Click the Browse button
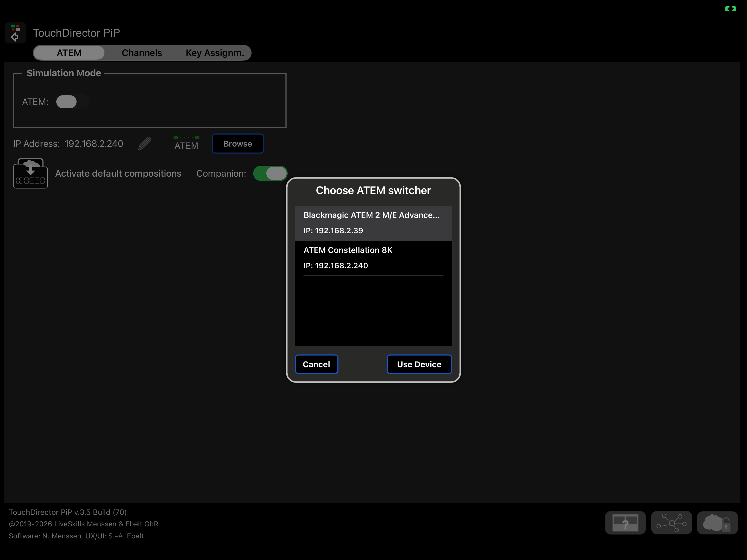The image size is (747, 560). pos(238,144)
